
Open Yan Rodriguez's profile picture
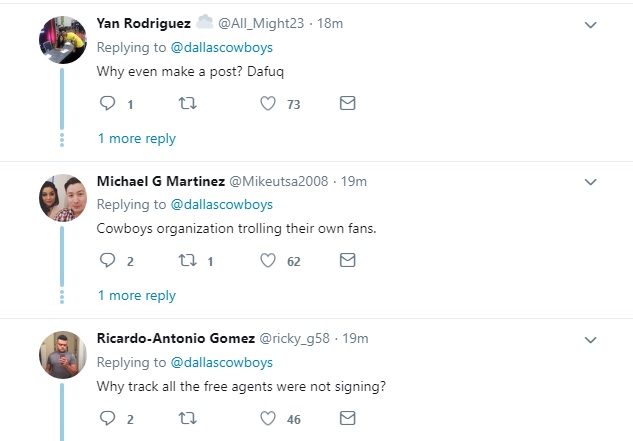[x=60, y=40]
